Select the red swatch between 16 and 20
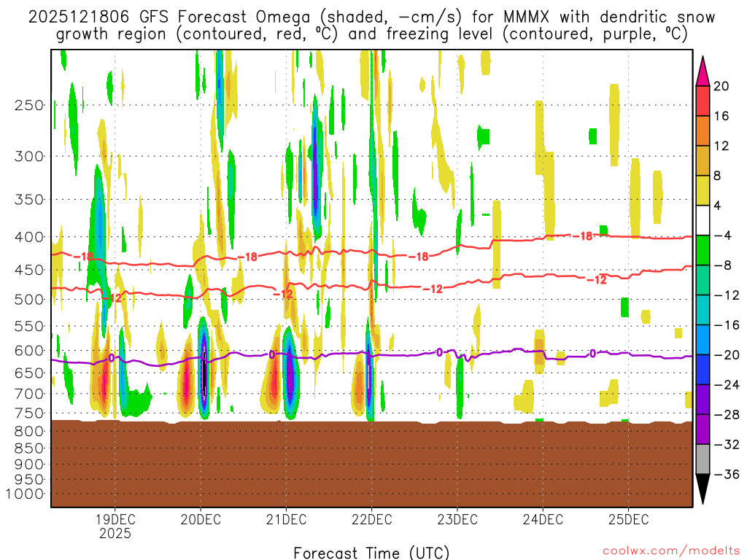Image resolution: width=747 pixels, height=560 pixels. [703, 101]
